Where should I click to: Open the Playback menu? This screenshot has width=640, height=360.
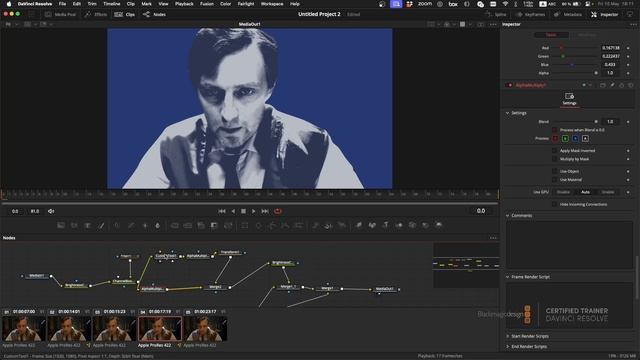point(184,4)
